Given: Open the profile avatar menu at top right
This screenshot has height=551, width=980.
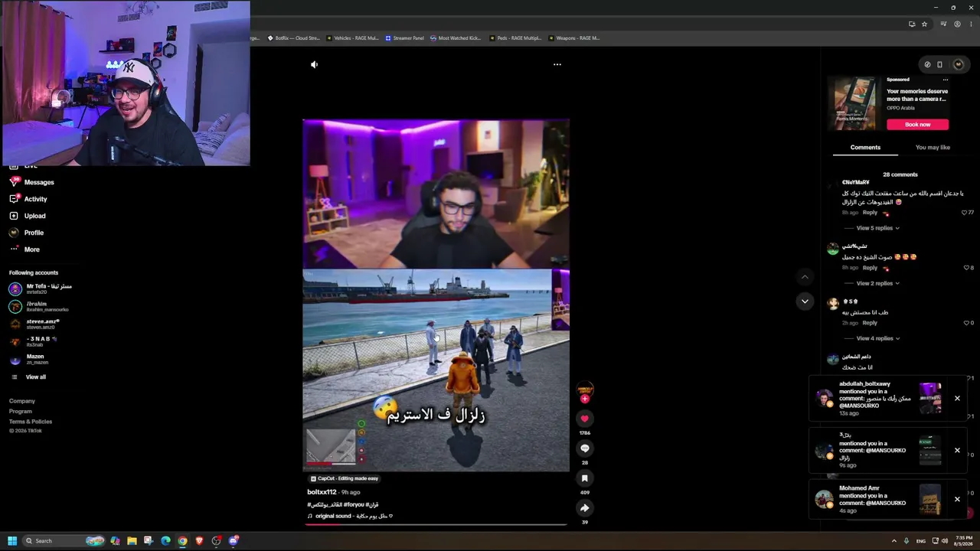Looking at the screenshot, I should 958,64.
